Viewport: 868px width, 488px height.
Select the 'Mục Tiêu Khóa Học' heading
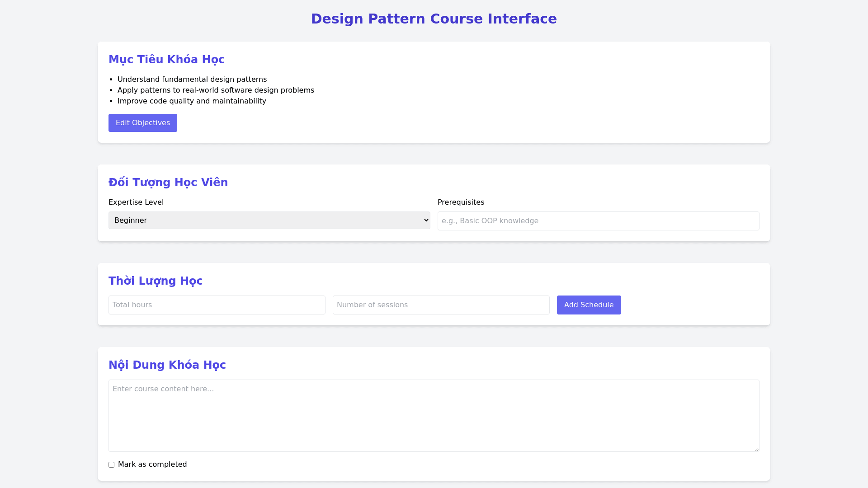pyautogui.click(x=166, y=60)
